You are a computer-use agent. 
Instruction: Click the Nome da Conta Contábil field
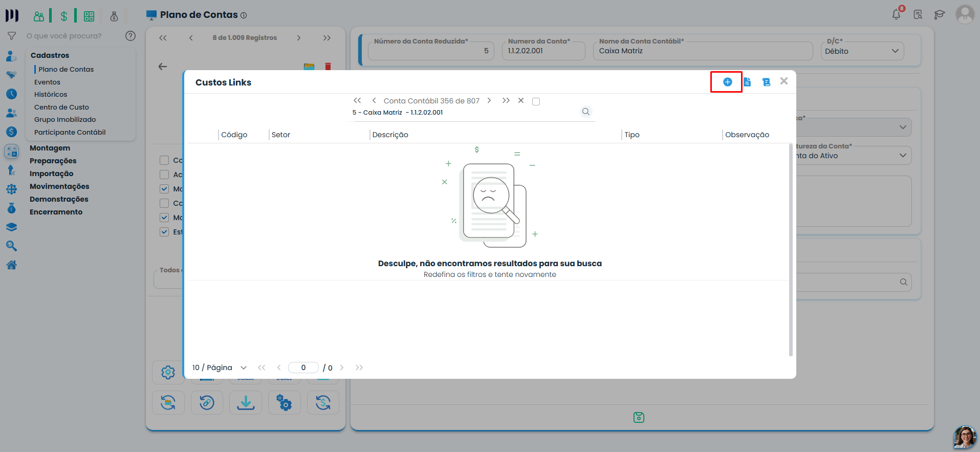(x=703, y=51)
